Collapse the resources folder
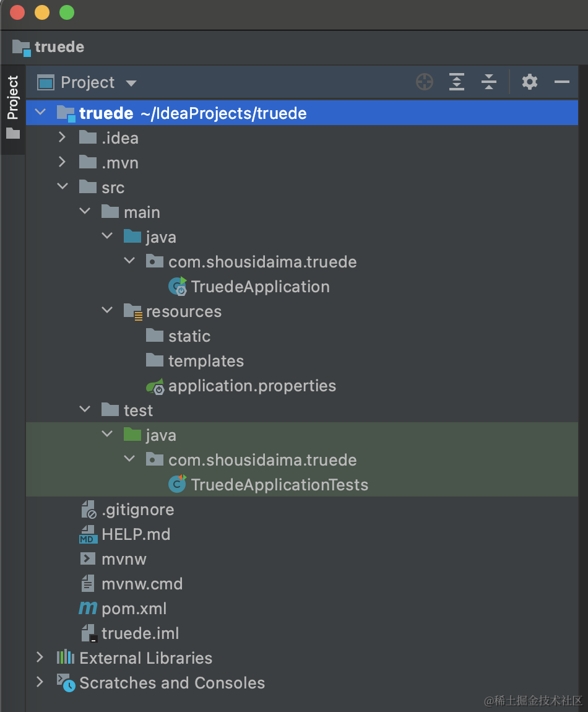588x712 pixels. click(107, 310)
